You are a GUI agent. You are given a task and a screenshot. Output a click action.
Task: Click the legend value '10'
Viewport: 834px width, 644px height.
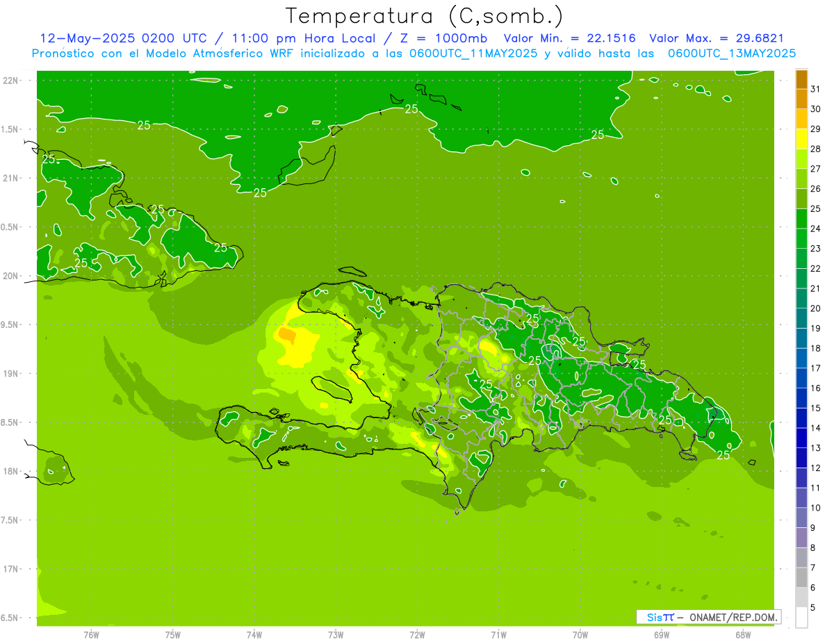click(816, 508)
